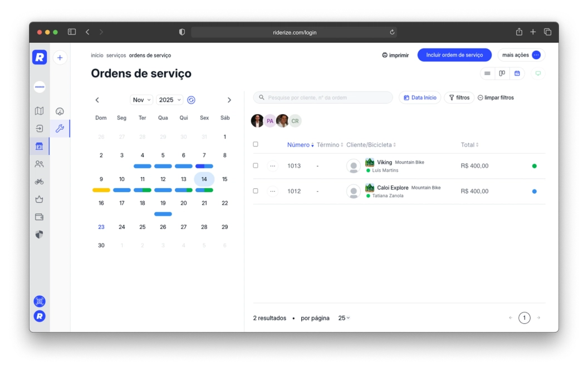
Task: Open the wrench service orders icon
Action: [x=60, y=129]
